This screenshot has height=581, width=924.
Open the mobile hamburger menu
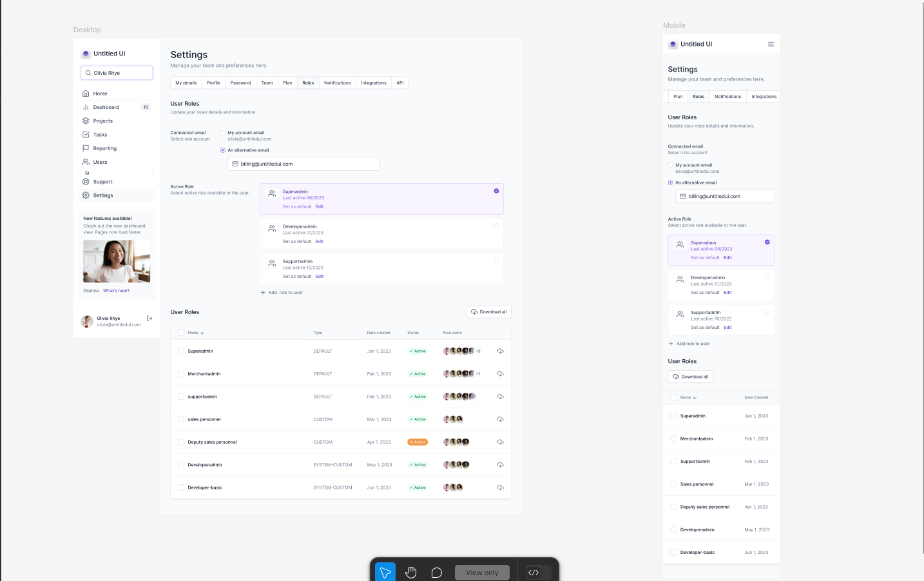(771, 44)
